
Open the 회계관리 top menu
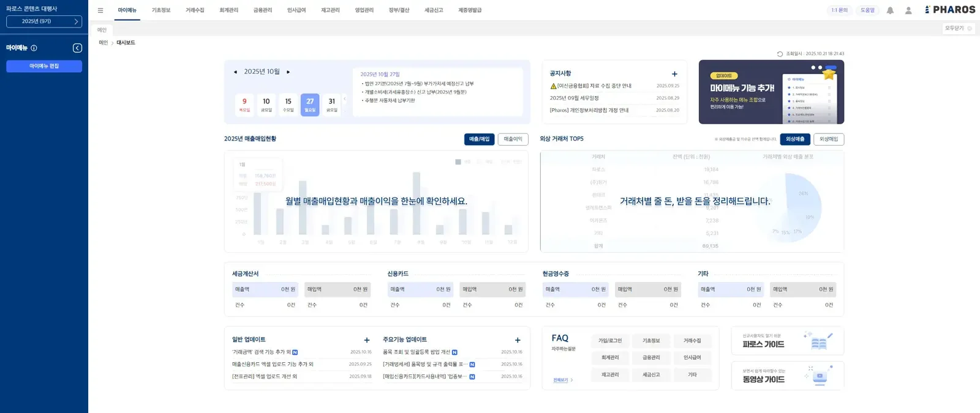[228, 10]
